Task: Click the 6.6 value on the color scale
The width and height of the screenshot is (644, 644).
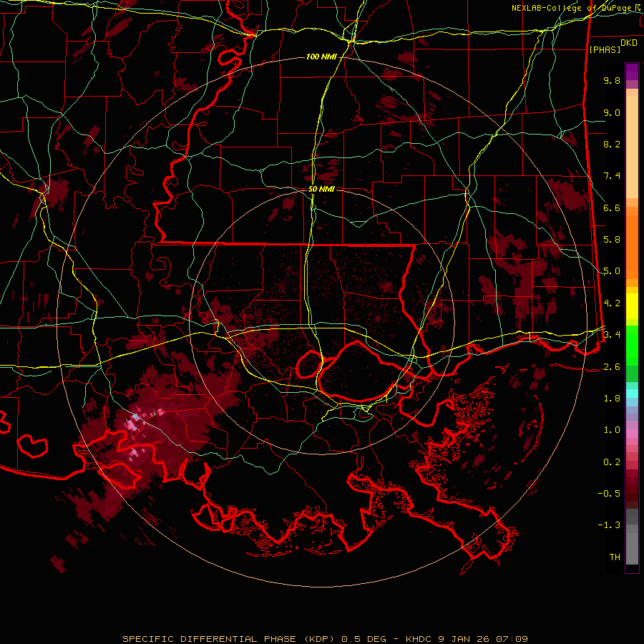Action: 612,208
